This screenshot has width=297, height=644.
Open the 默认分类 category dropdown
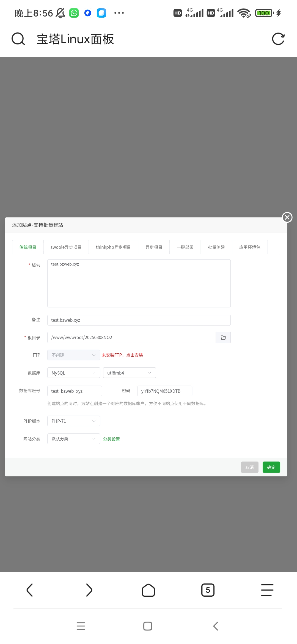click(73, 439)
